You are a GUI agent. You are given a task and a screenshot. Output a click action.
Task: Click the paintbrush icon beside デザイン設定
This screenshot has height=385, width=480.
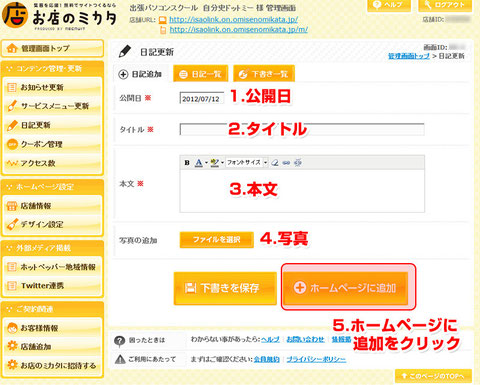point(12,224)
